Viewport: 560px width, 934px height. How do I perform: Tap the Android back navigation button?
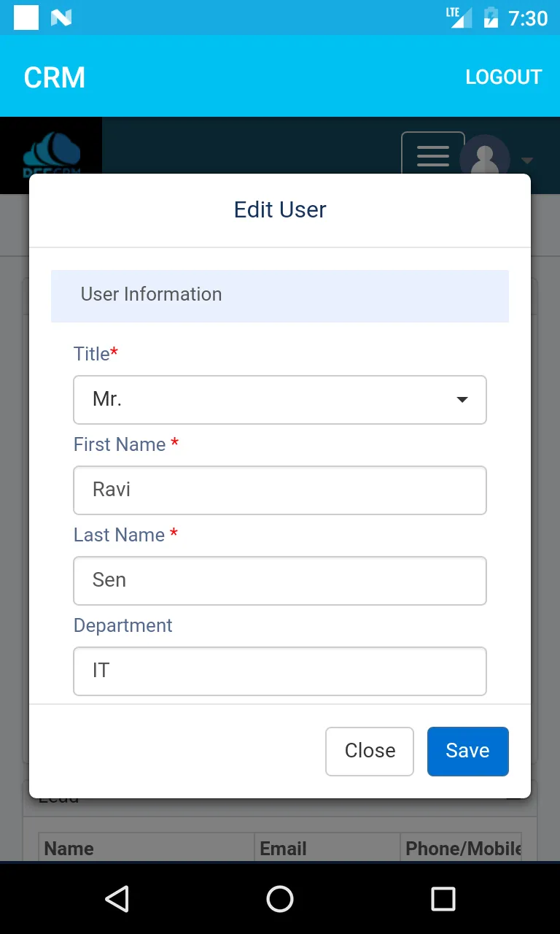117,899
